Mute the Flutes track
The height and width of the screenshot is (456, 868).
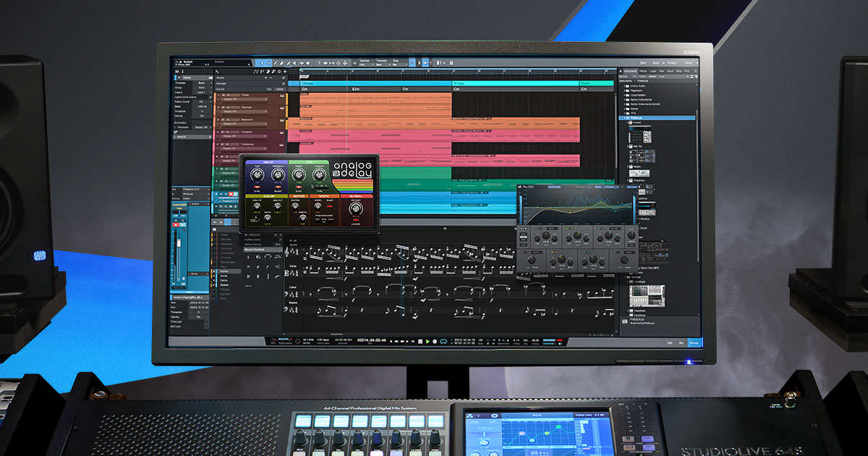224,94
